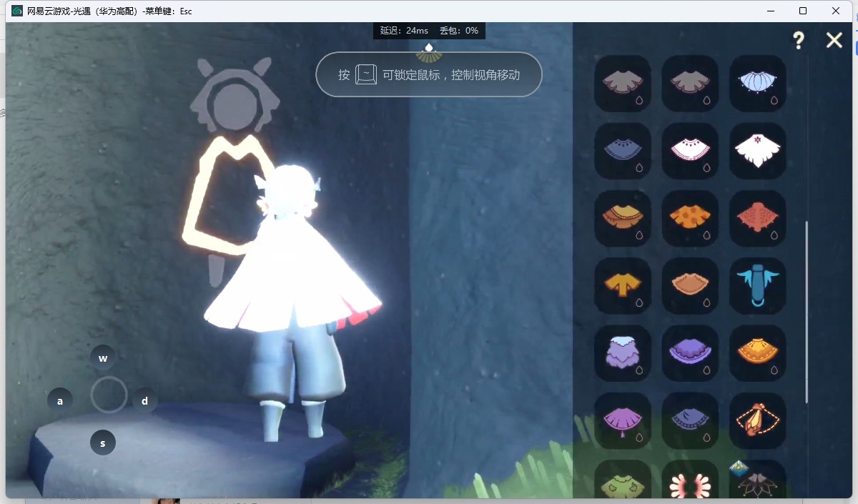Maximize the cloud gaming window

click(803, 11)
